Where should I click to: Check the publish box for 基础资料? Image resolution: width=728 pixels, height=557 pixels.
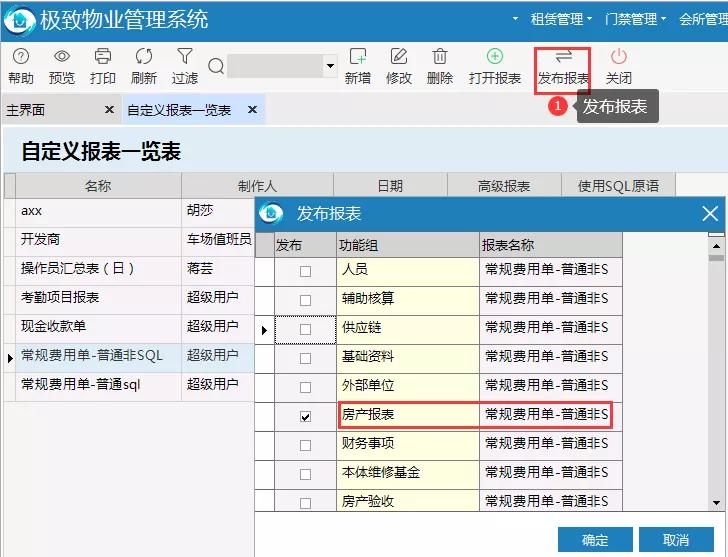point(305,358)
